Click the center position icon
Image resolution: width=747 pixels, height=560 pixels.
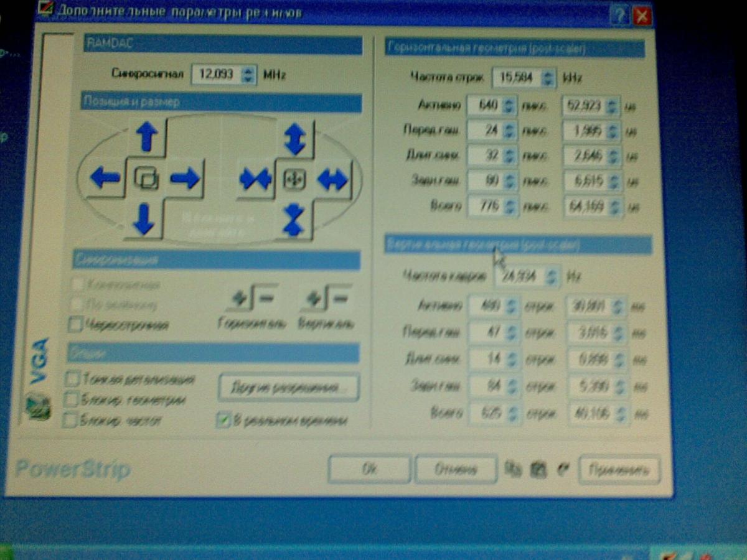pos(146,179)
